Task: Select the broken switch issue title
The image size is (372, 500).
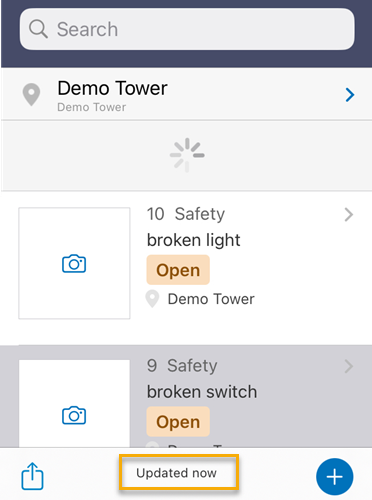Action: [202, 392]
